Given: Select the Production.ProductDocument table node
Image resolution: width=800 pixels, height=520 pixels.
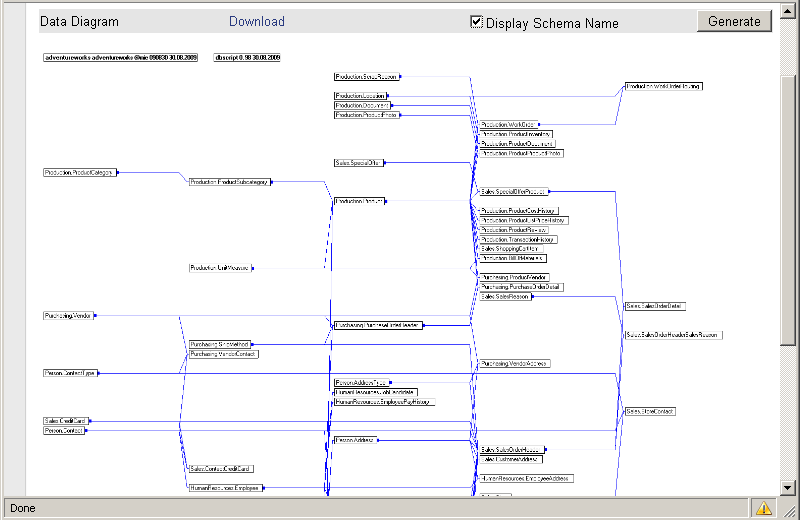Looking at the screenshot, I should coord(517,143).
